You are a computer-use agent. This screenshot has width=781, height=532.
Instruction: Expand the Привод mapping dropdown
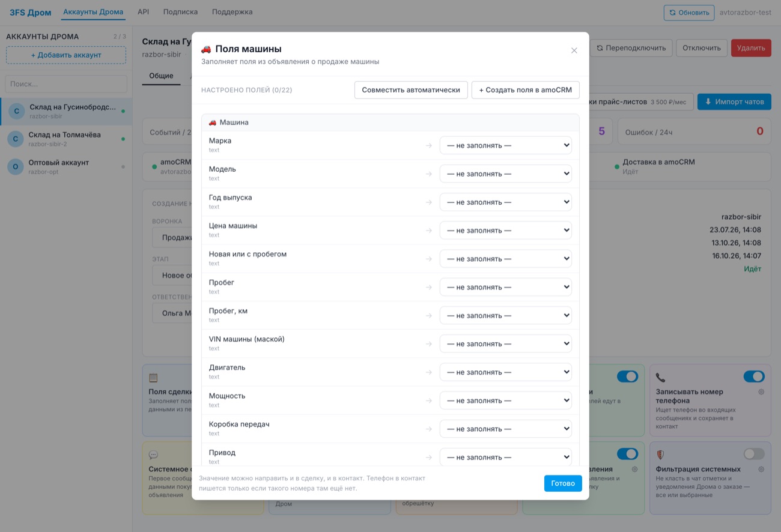tap(506, 457)
